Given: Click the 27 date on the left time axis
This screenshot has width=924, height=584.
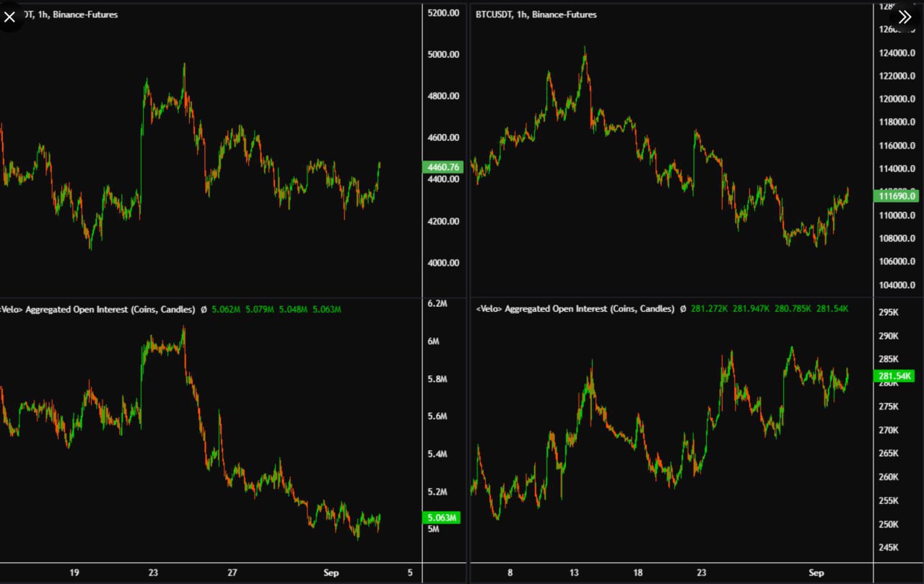Looking at the screenshot, I should 232,573.
